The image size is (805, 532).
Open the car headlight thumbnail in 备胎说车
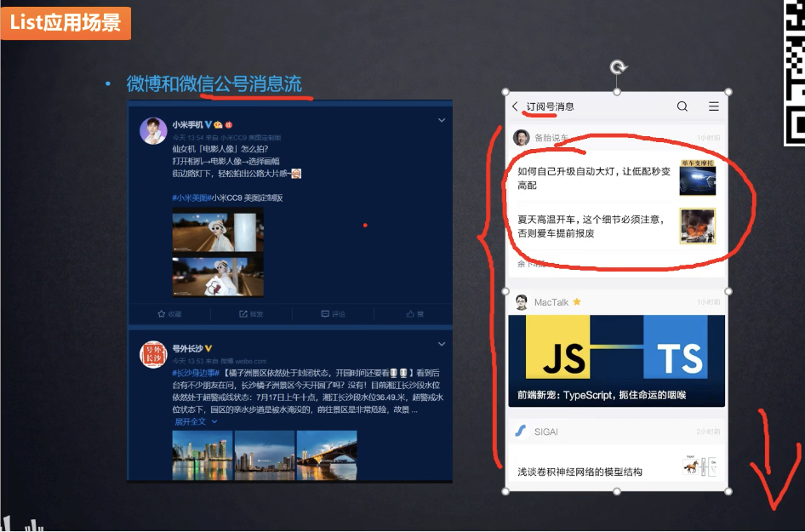pos(698,178)
